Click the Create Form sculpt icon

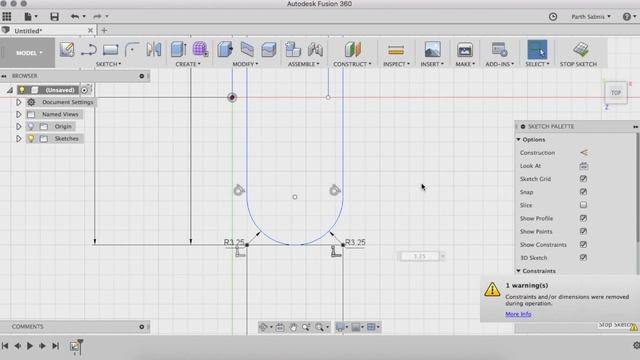tap(200, 49)
